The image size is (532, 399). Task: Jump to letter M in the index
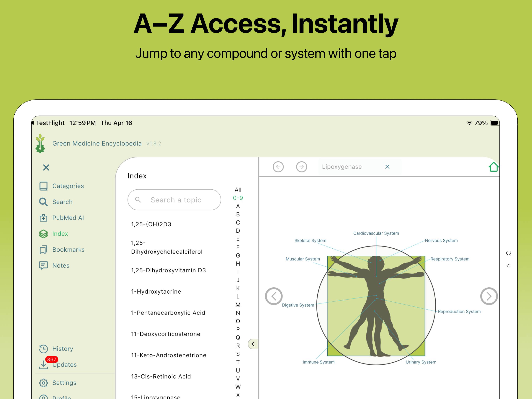[x=238, y=305]
